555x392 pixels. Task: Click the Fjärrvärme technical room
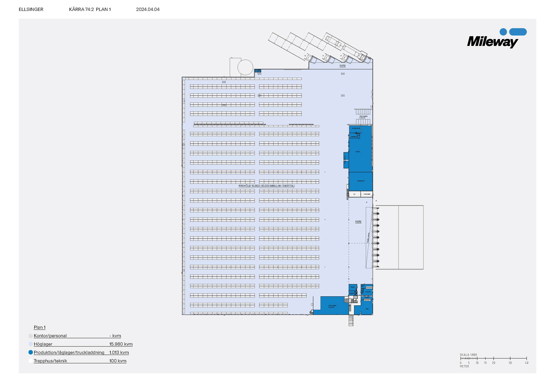367,194
